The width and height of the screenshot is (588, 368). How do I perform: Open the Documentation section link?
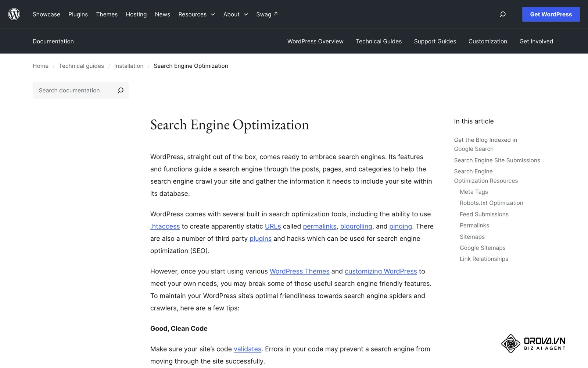[53, 41]
